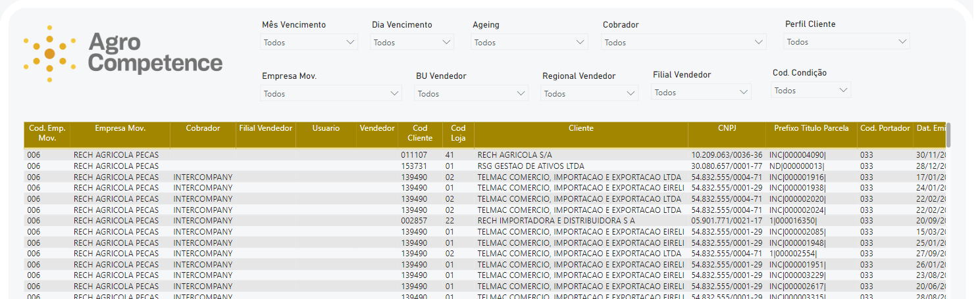Click the Agro Competence logo
This screenshot has width=980, height=299.
tap(123, 54)
